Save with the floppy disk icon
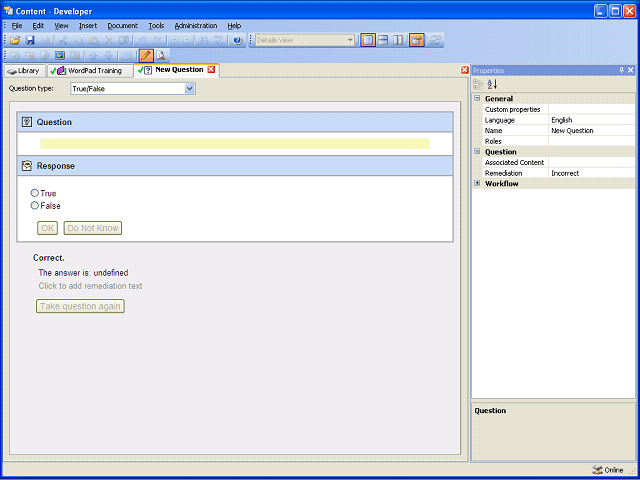 [x=30, y=40]
